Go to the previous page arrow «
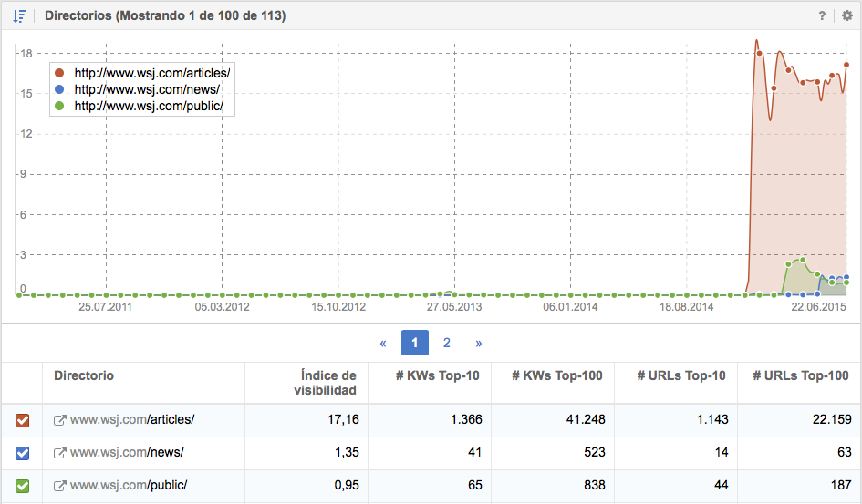862x504 pixels. click(x=383, y=344)
